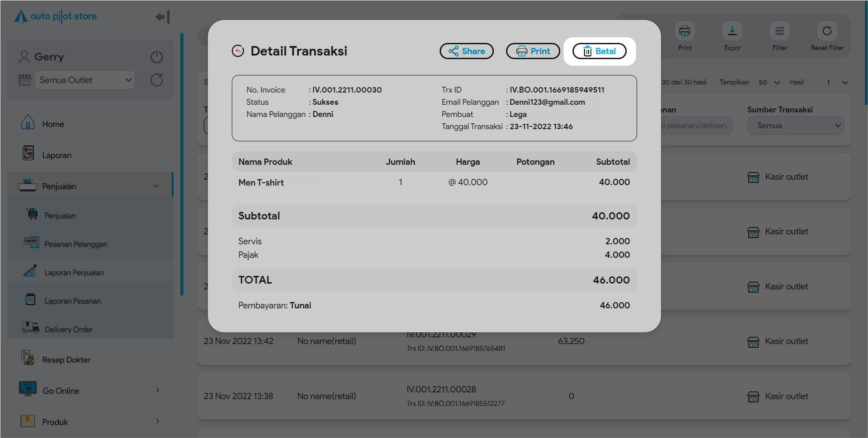Open the Semua Outlet dropdown
This screenshot has width=868, height=438.
pyautogui.click(x=84, y=80)
